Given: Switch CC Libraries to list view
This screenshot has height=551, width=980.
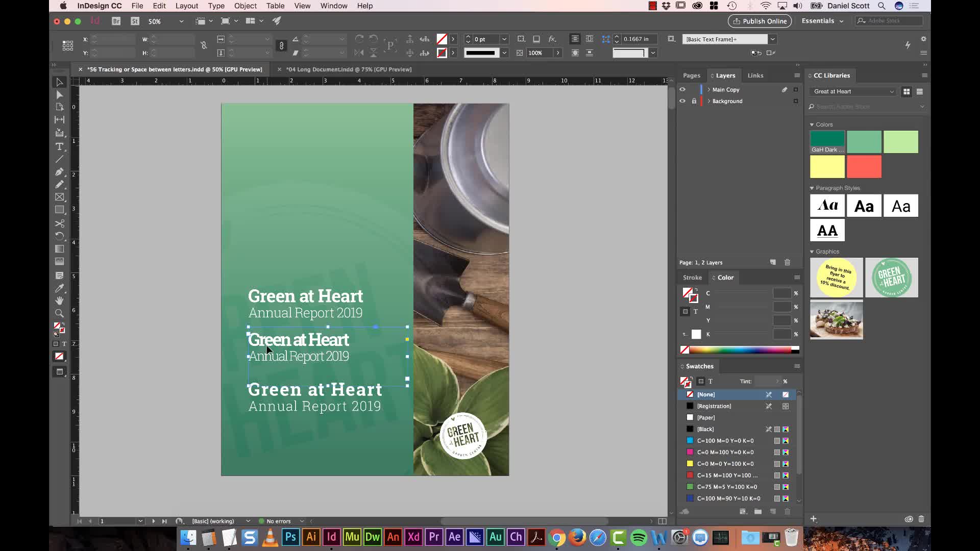Looking at the screenshot, I should pyautogui.click(x=920, y=92).
